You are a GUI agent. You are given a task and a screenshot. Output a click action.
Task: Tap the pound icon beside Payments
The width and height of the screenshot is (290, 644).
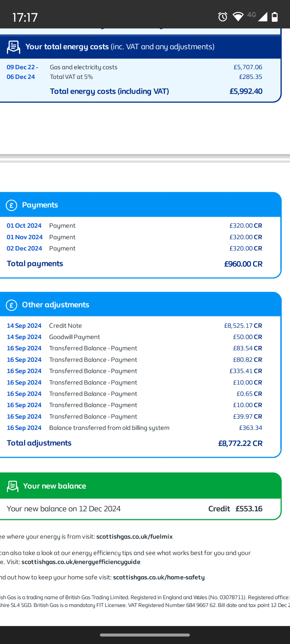click(x=12, y=205)
